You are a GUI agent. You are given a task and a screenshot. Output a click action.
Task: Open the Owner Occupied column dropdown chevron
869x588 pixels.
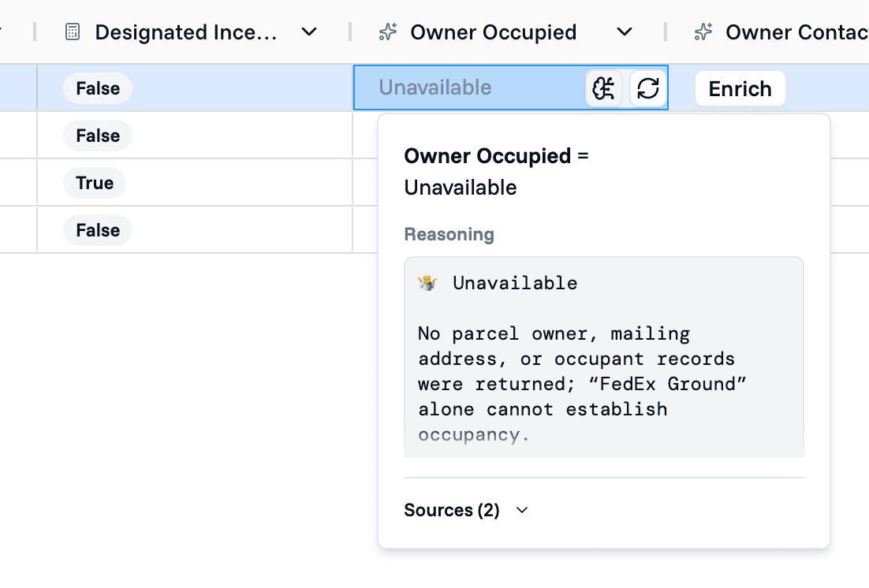[x=625, y=32]
